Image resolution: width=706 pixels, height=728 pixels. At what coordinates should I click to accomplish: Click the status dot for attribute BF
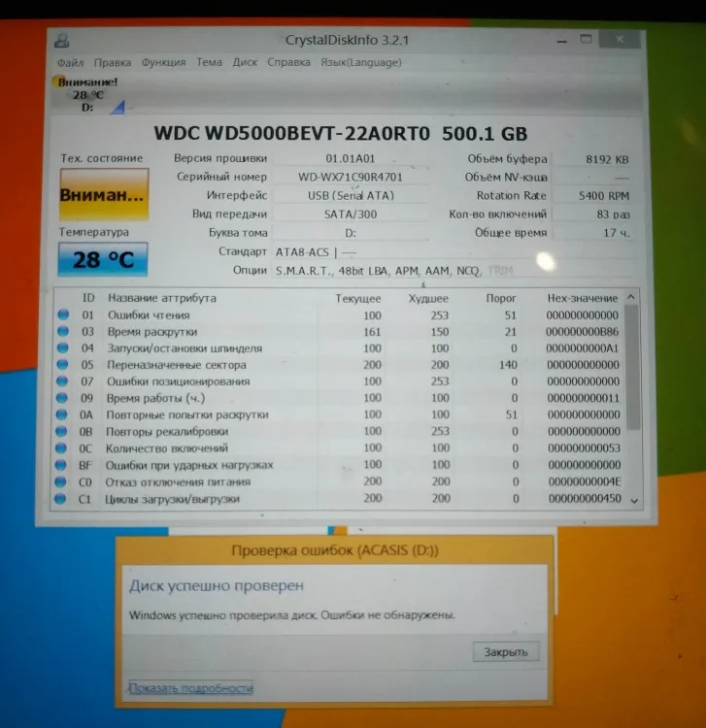point(60,465)
